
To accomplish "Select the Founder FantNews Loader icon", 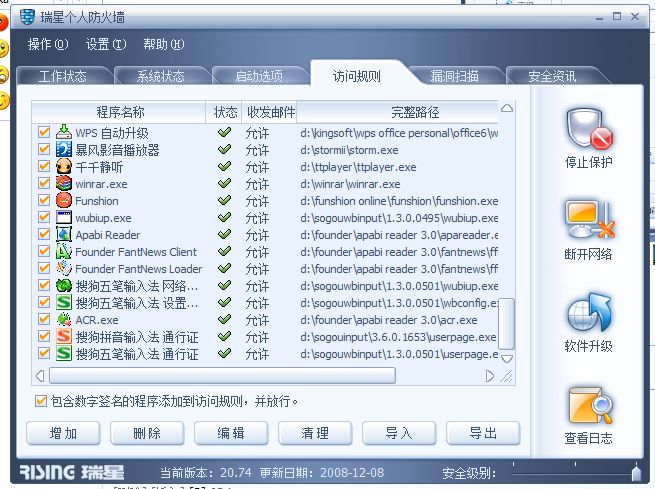I will click(64, 268).
